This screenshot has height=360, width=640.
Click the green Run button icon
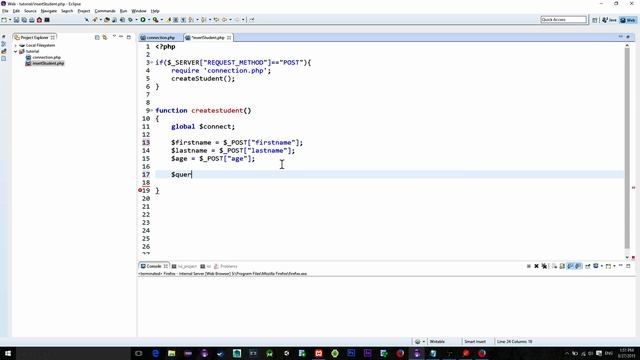tap(143, 20)
